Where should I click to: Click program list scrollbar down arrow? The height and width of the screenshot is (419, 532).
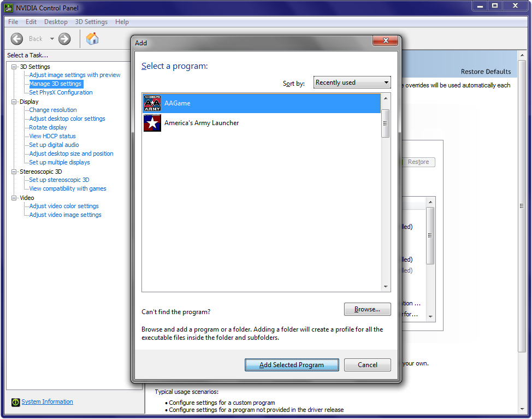pos(386,287)
